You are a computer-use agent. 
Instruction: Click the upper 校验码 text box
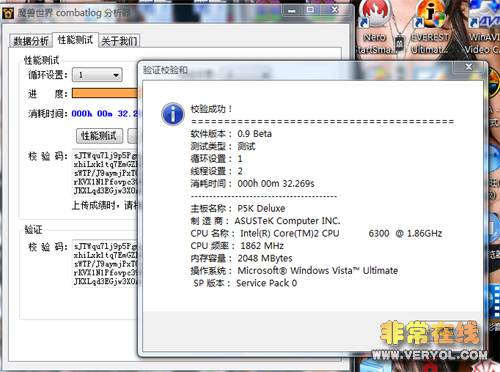point(105,173)
